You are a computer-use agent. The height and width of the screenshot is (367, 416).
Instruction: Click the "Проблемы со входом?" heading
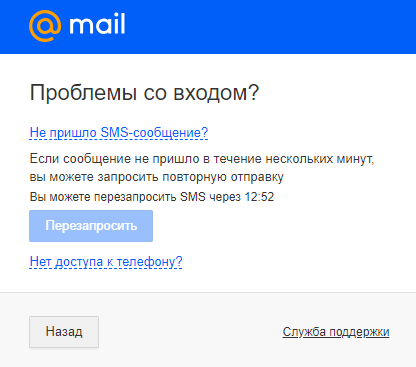(144, 92)
